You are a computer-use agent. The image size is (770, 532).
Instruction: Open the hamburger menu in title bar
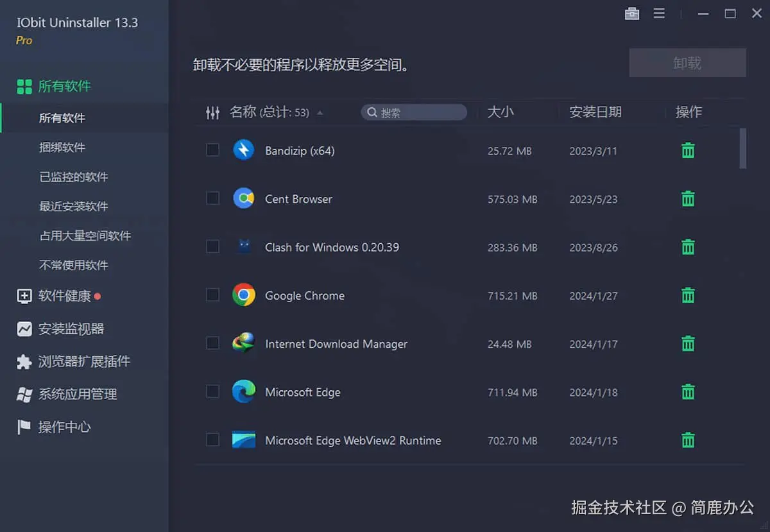click(659, 13)
